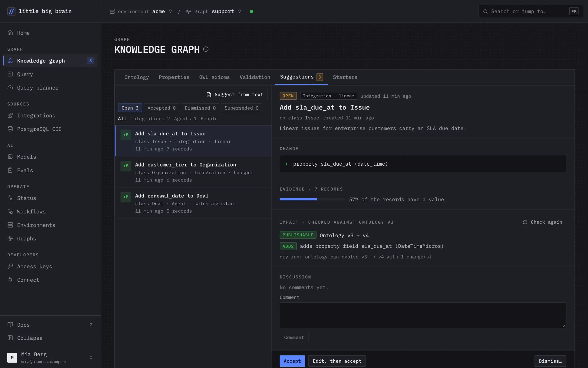Accept the sla_due_at suggestion

(292, 361)
